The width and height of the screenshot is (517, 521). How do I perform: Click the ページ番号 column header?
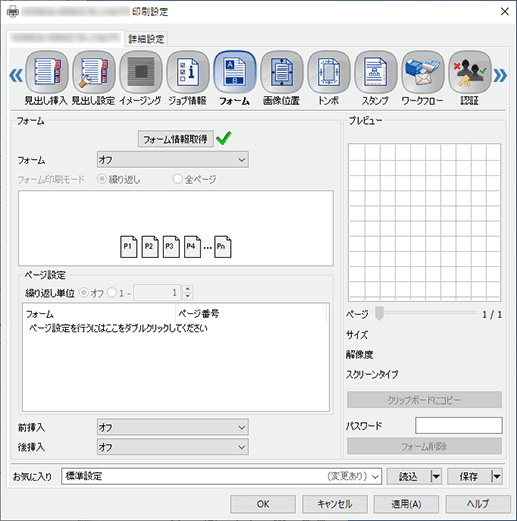(x=251, y=314)
